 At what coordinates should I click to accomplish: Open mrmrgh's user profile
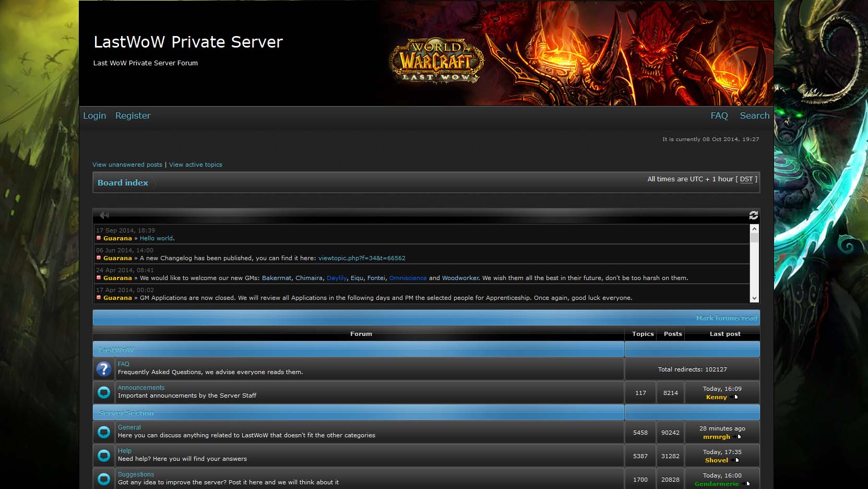716,437
